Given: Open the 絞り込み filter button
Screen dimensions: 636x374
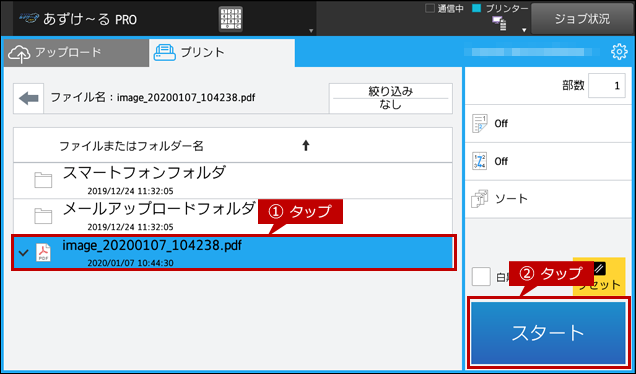Looking at the screenshot, I should coord(391,98).
